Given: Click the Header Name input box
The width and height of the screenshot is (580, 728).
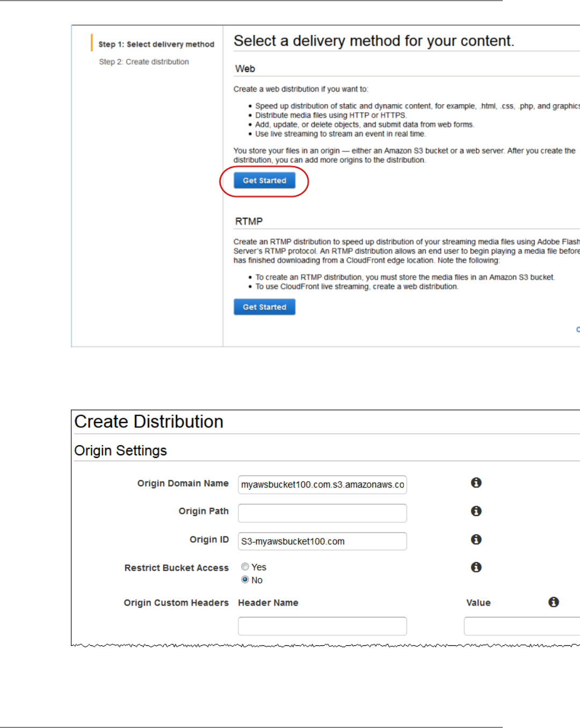Looking at the screenshot, I should tap(322, 626).
